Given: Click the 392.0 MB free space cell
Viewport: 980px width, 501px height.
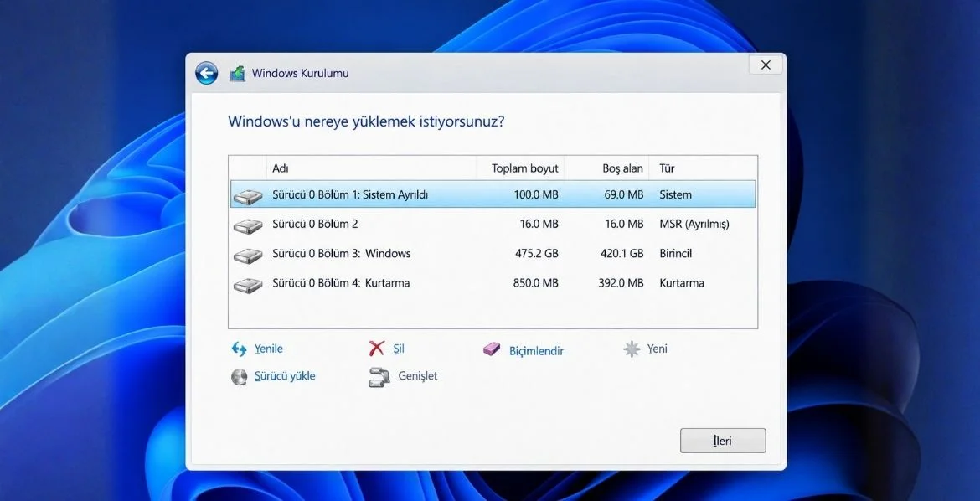Looking at the screenshot, I should [621, 282].
